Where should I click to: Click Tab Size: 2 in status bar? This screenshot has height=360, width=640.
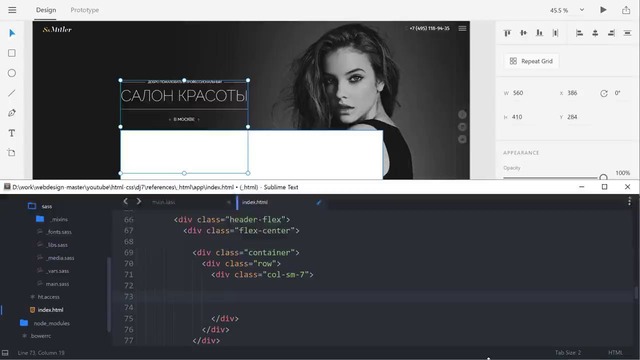(568, 353)
